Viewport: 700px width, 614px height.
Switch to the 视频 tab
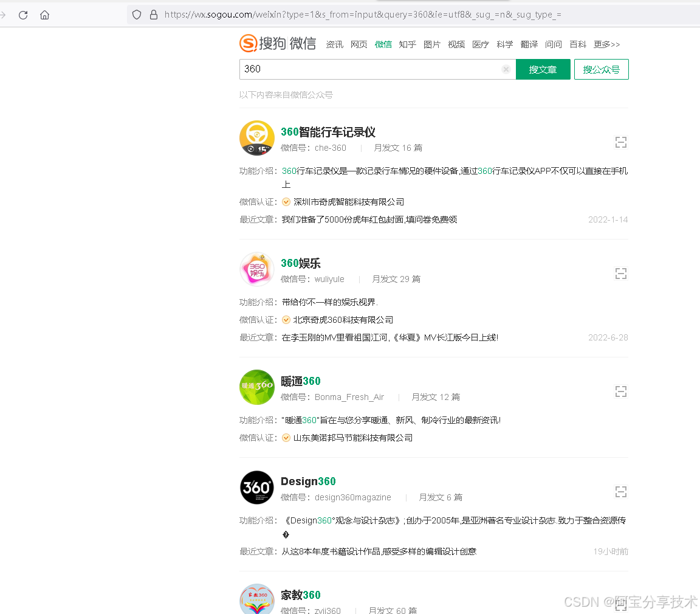456,44
